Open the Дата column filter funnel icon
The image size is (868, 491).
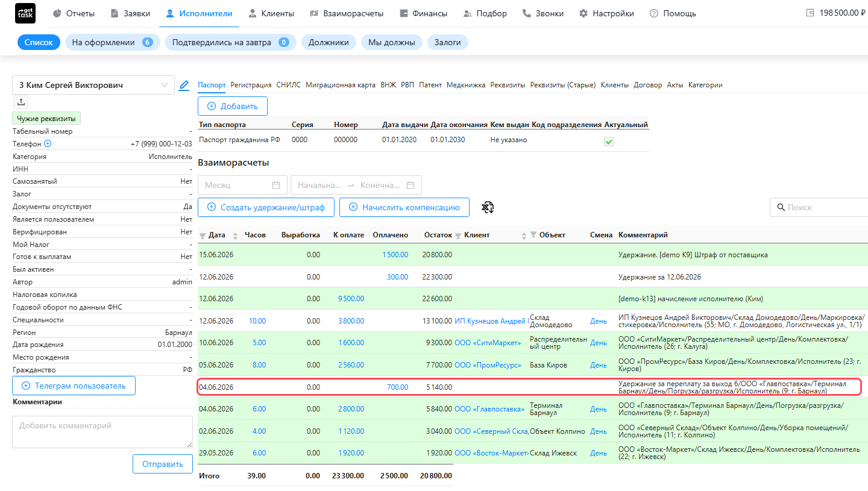click(202, 236)
